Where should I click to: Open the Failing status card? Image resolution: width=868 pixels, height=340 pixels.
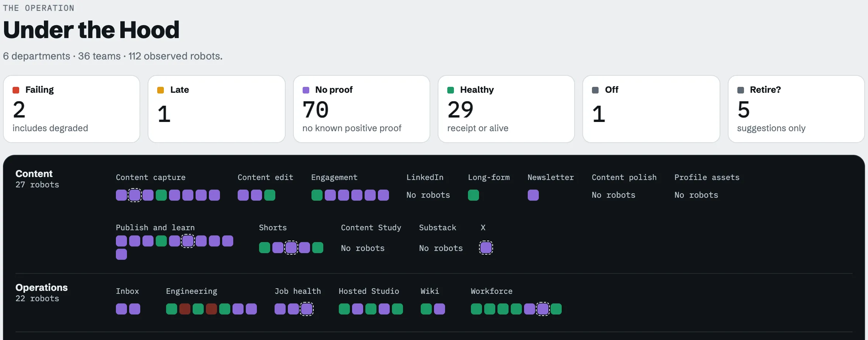72,109
